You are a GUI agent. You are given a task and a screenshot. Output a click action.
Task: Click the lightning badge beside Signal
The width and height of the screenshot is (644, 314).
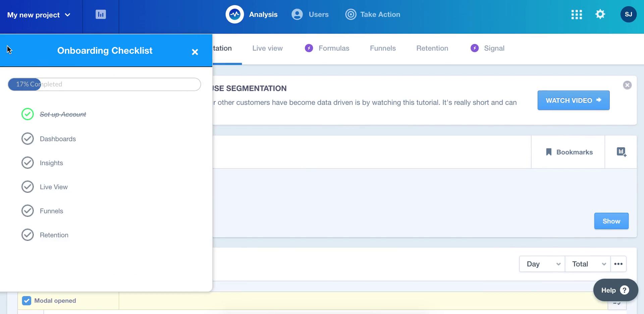click(x=474, y=48)
